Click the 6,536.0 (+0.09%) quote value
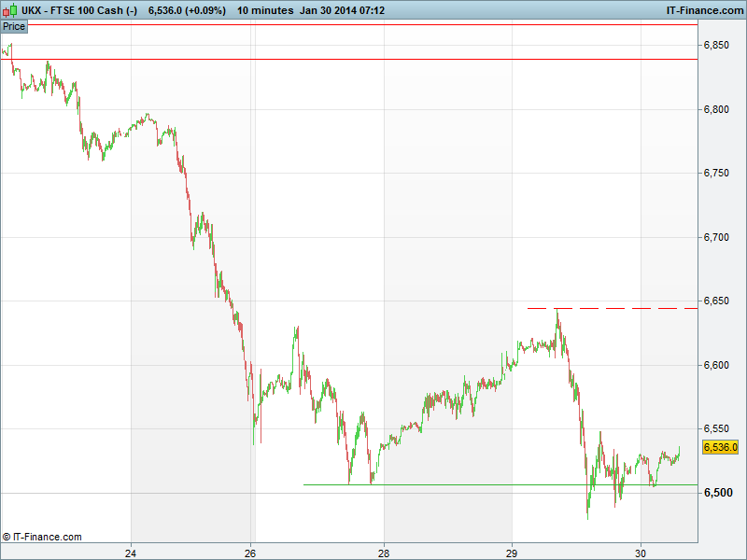The image size is (747, 560). click(x=187, y=10)
